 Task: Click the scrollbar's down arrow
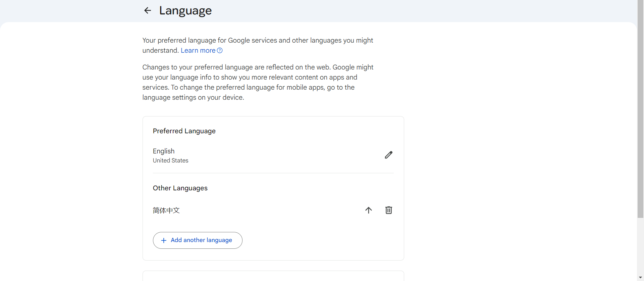click(x=640, y=278)
